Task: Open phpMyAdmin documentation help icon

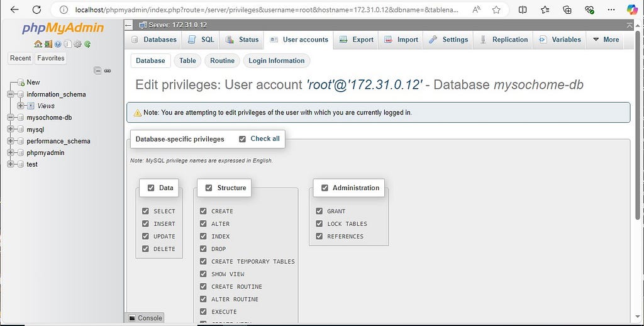Action: tap(58, 44)
